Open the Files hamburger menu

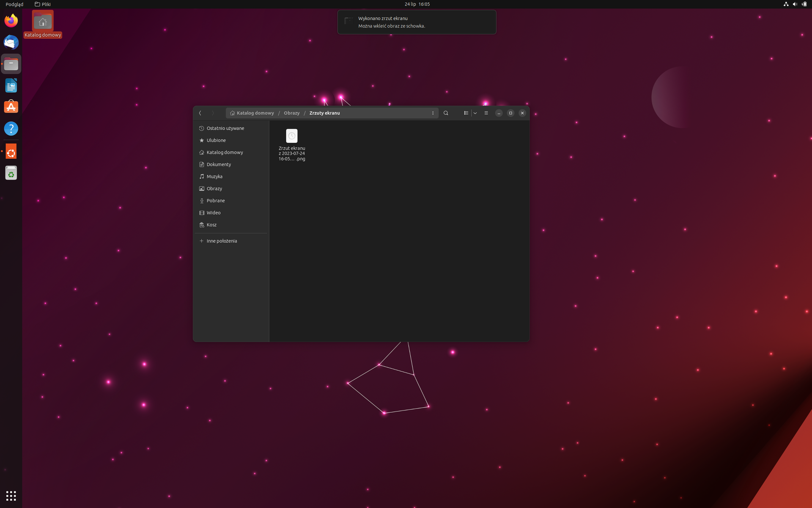486,113
